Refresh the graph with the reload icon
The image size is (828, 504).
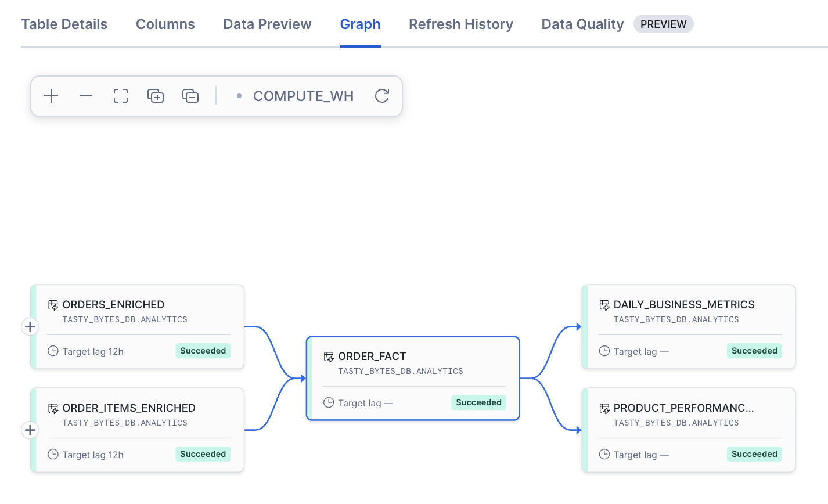click(381, 96)
